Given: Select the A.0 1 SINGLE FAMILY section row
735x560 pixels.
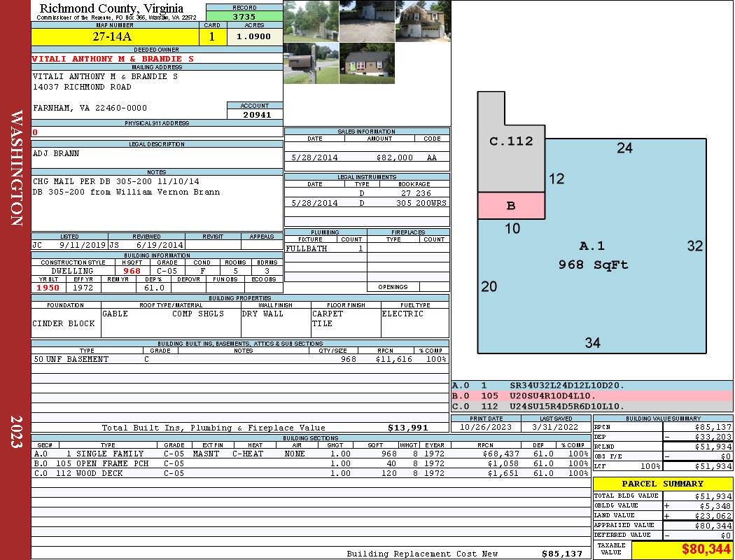Looking at the screenshot, I should click(x=311, y=454).
